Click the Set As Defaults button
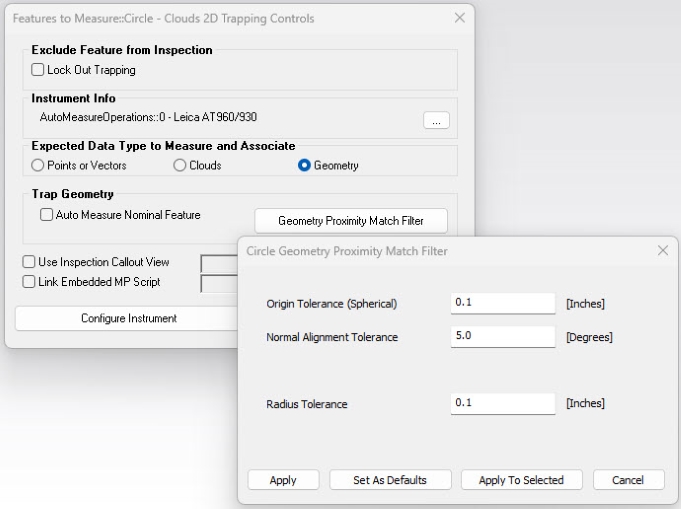681x509 pixels. [x=390, y=480]
